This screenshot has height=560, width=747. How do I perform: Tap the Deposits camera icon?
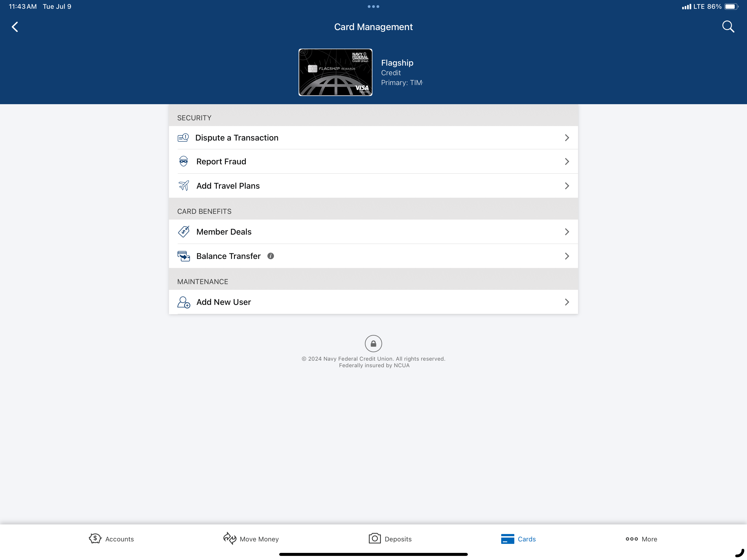[x=375, y=538]
